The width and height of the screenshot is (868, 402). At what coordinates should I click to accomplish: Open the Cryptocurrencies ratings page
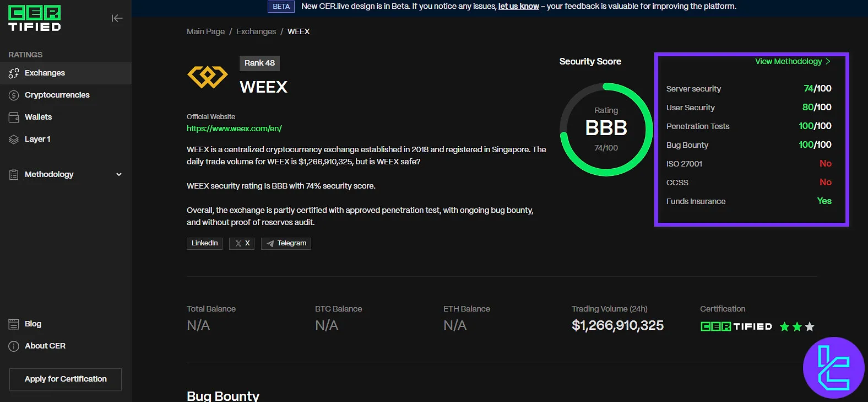click(66, 95)
